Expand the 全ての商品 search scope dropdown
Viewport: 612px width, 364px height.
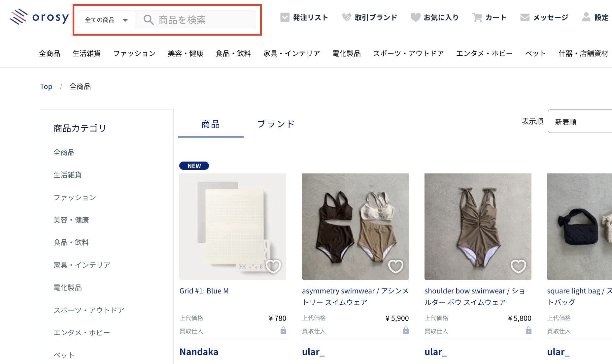tap(106, 20)
